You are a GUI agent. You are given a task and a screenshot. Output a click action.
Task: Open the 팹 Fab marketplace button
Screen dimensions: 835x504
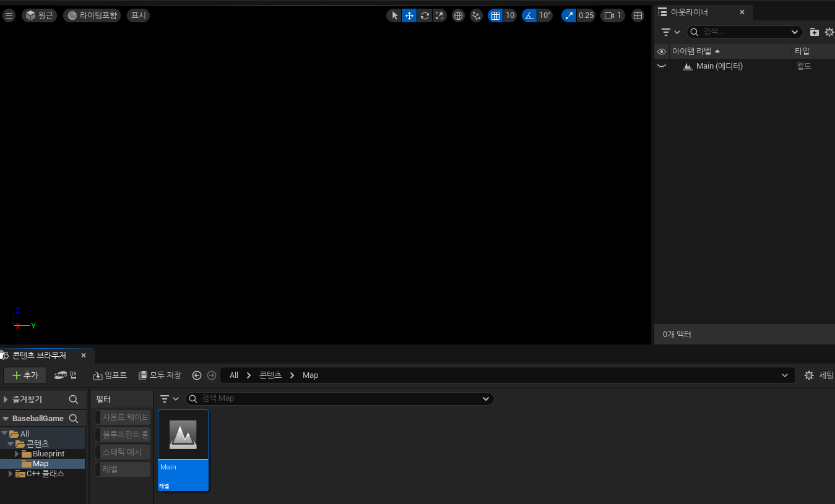tap(66, 375)
